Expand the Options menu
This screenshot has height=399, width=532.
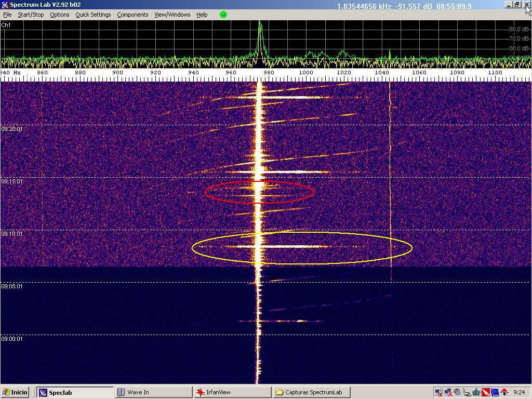point(59,15)
